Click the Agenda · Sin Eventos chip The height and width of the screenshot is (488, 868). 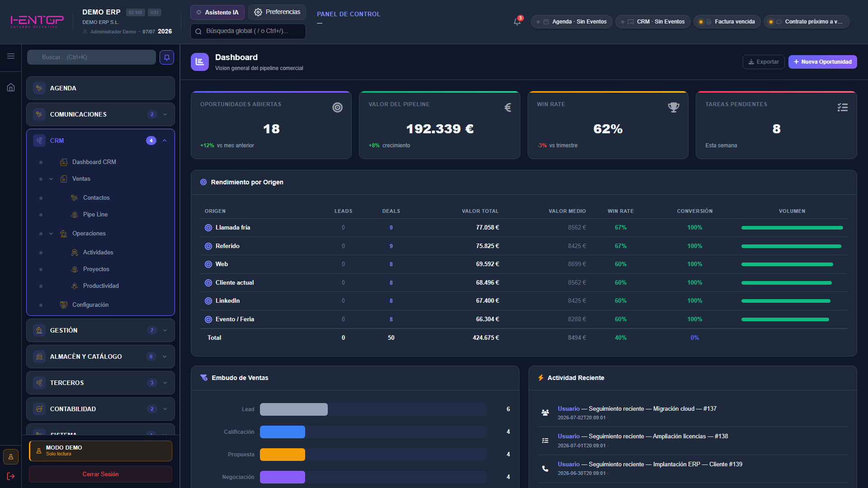point(571,22)
